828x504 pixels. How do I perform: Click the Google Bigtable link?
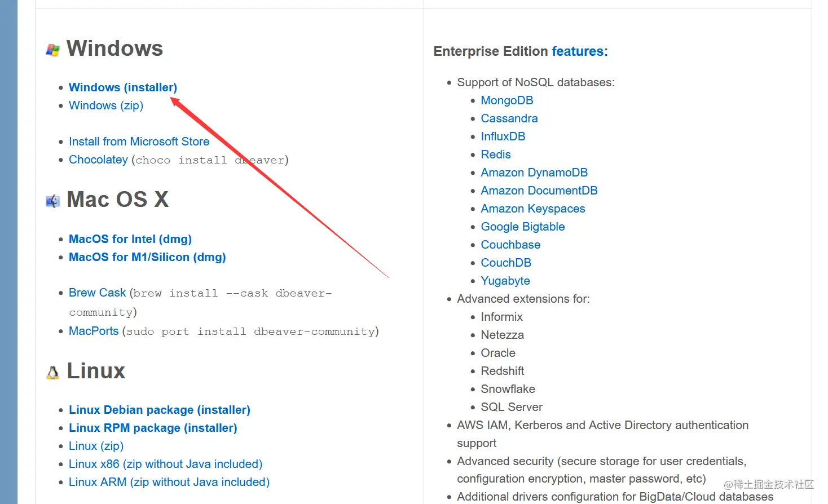(522, 227)
